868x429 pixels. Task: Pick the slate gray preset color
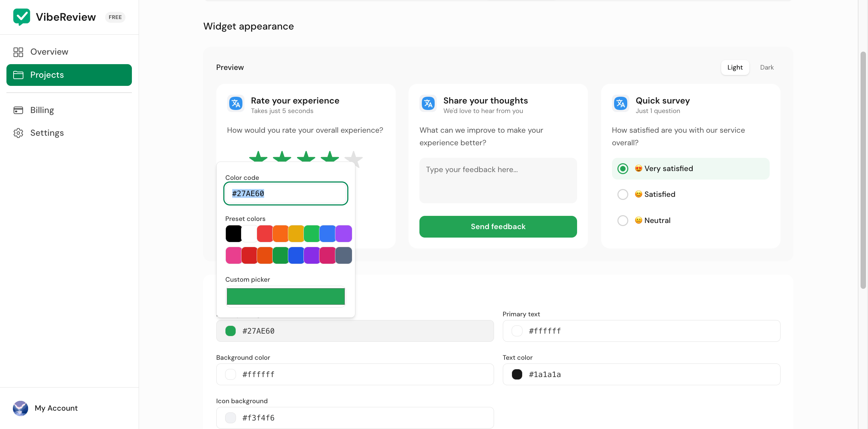point(343,255)
